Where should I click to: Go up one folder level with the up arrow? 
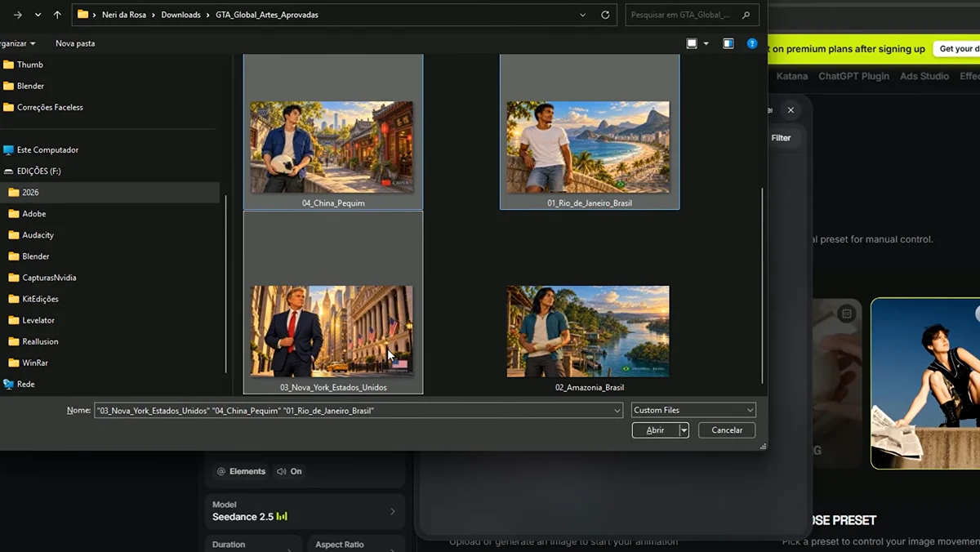coord(57,15)
